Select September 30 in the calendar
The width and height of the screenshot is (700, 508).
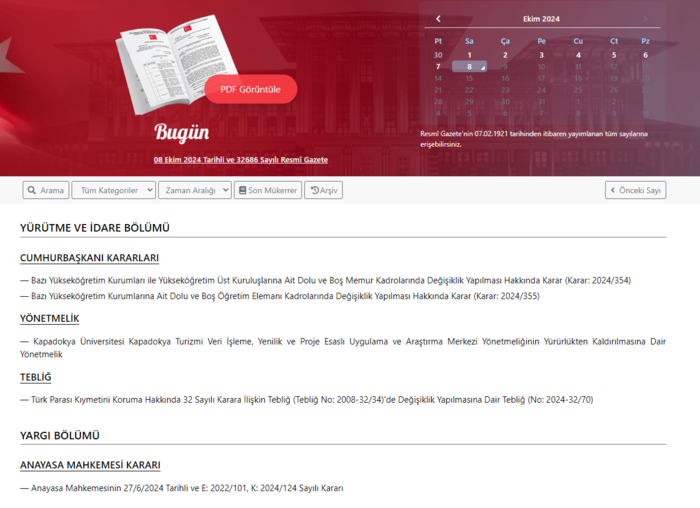click(x=438, y=55)
